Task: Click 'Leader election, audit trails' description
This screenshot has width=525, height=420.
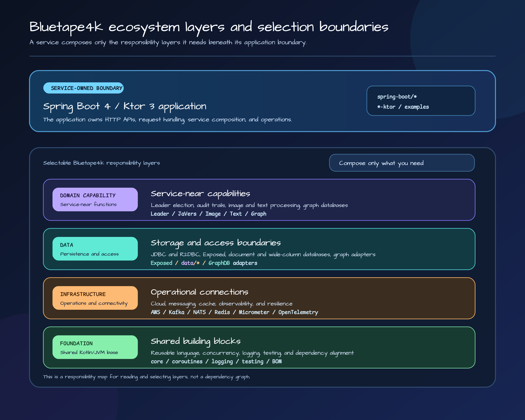Action: coord(249,205)
